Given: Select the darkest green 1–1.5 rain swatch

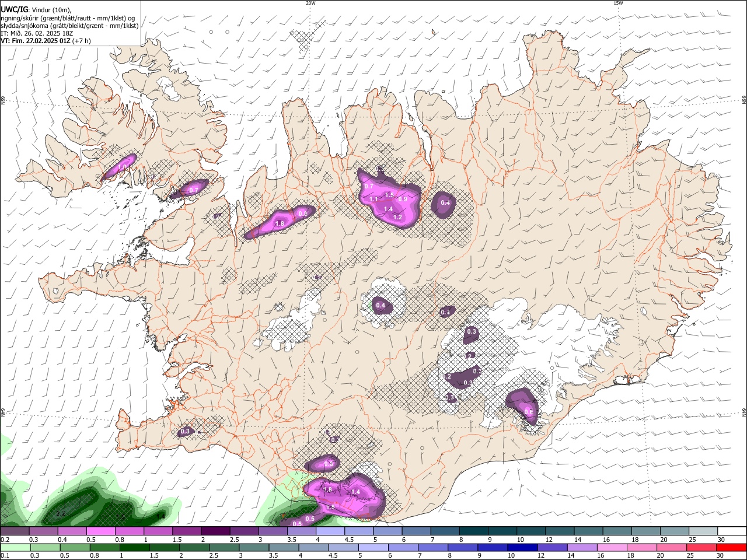Looking at the screenshot, I should [x=135, y=547].
